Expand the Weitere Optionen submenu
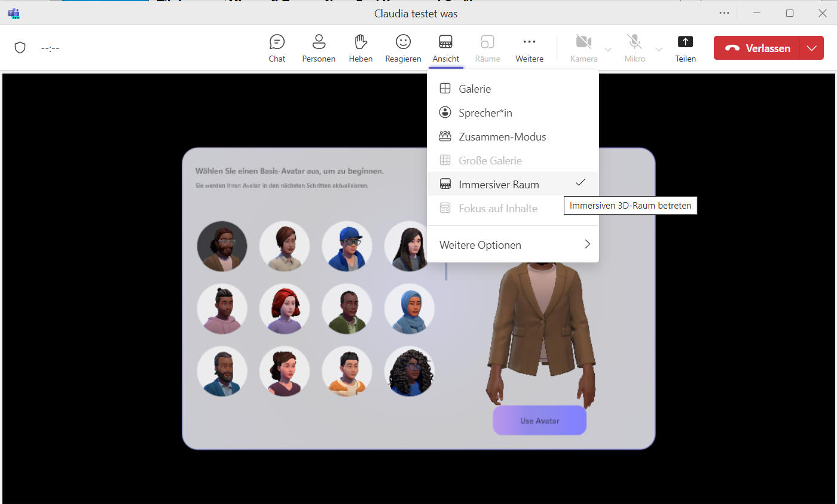 (x=513, y=245)
